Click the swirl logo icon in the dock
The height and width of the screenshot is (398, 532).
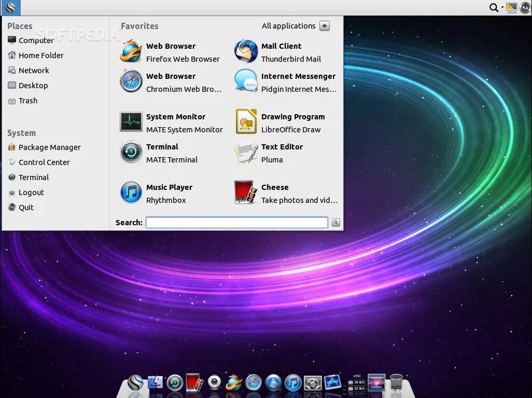(135, 383)
